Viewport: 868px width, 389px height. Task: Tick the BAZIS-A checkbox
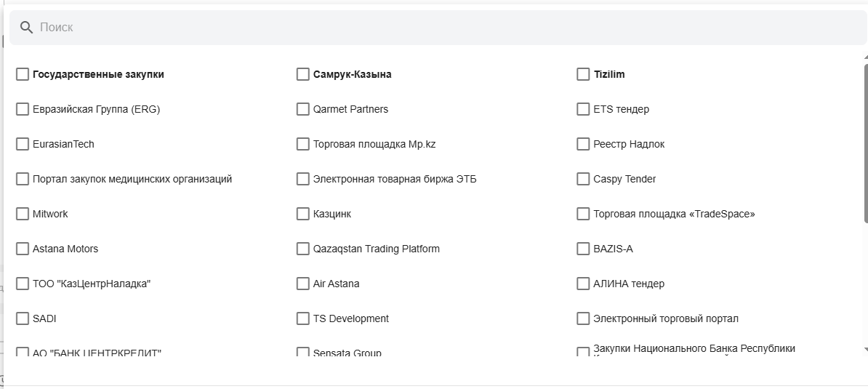[x=583, y=249]
